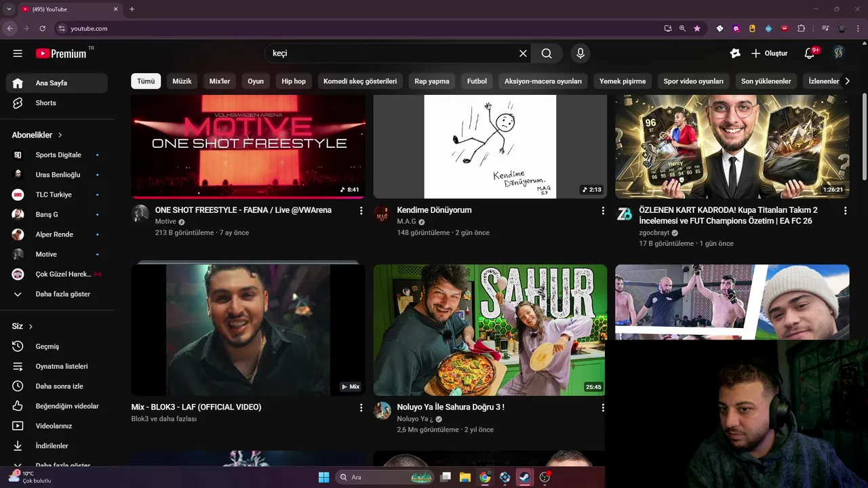Viewport: 868px width, 488px height.
Task: Select the Komedi skeç gösterileri chip
Action: click(x=360, y=81)
